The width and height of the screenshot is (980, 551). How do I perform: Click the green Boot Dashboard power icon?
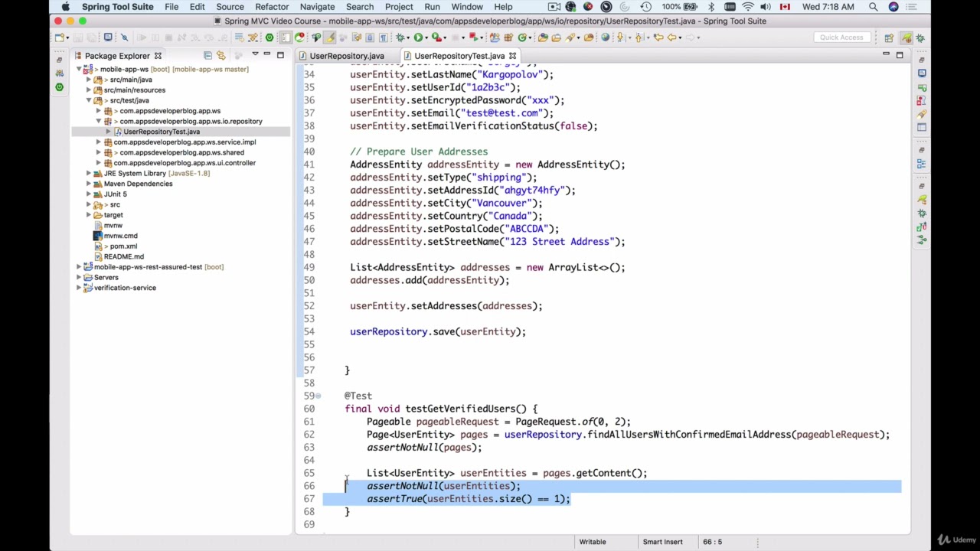coord(269,37)
